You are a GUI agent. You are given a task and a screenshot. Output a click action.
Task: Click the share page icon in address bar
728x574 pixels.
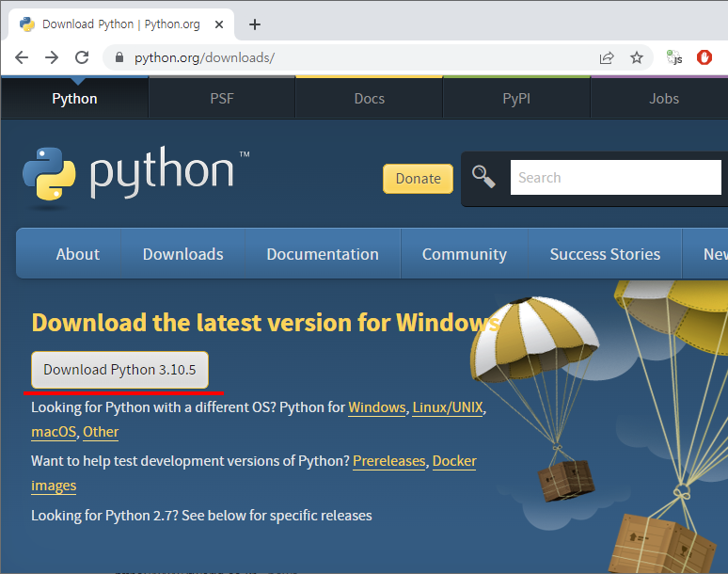tap(607, 57)
